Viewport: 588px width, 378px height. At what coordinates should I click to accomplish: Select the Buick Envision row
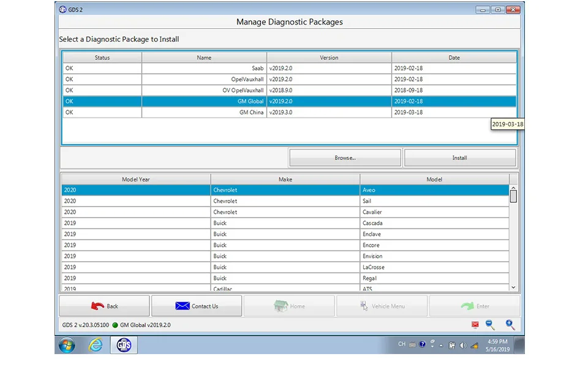[285, 256]
